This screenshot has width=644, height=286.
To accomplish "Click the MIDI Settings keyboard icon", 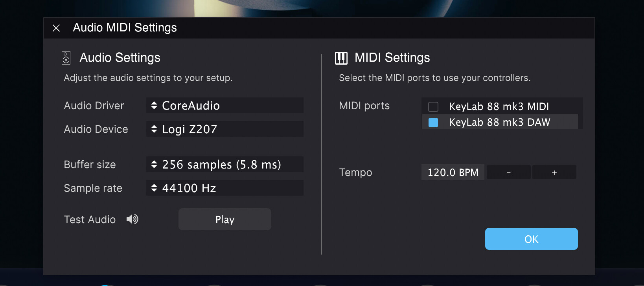I will pyautogui.click(x=341, y=58).
